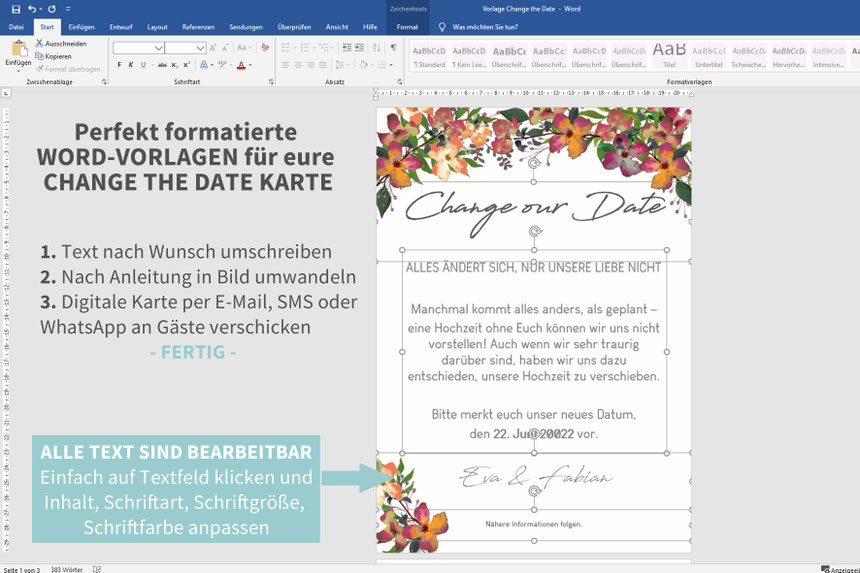The width and height of the screenshot is (860, 573).
Task: Toggle paragraph marks display (¶)
Action: pyautogui.click(x=393, y=48)
